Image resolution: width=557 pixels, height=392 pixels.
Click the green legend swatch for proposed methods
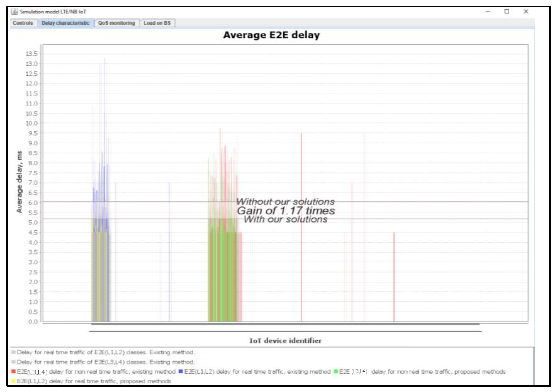336,371
